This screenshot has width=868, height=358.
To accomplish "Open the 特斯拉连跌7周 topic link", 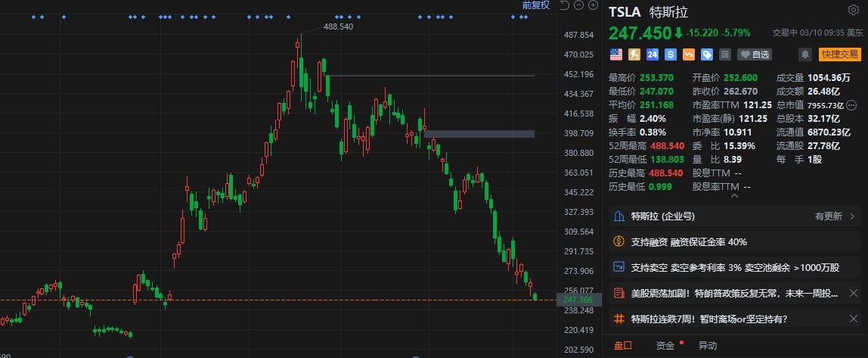I will coord(709,319).
